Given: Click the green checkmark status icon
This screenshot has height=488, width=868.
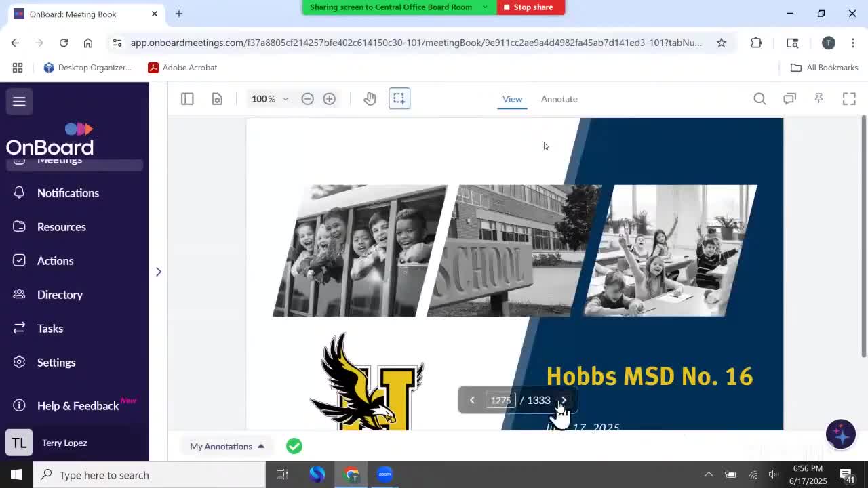Looking at the screenshot, I should tap(294, 446).
